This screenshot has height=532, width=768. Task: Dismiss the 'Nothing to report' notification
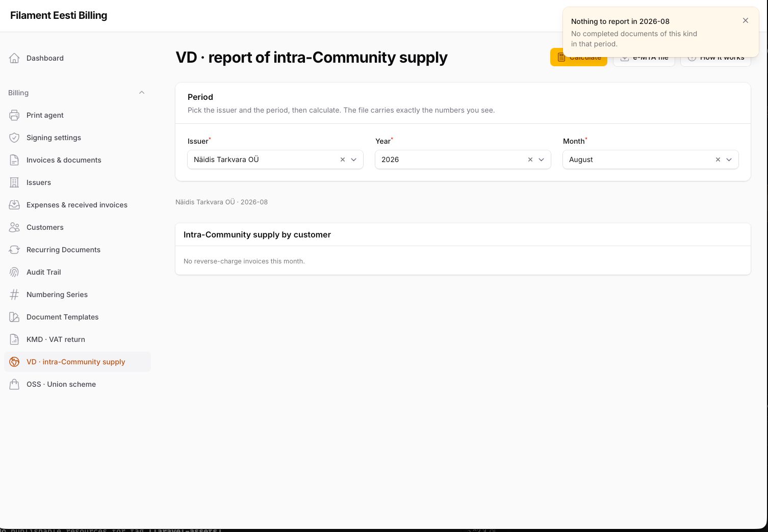tap(746, 20)
